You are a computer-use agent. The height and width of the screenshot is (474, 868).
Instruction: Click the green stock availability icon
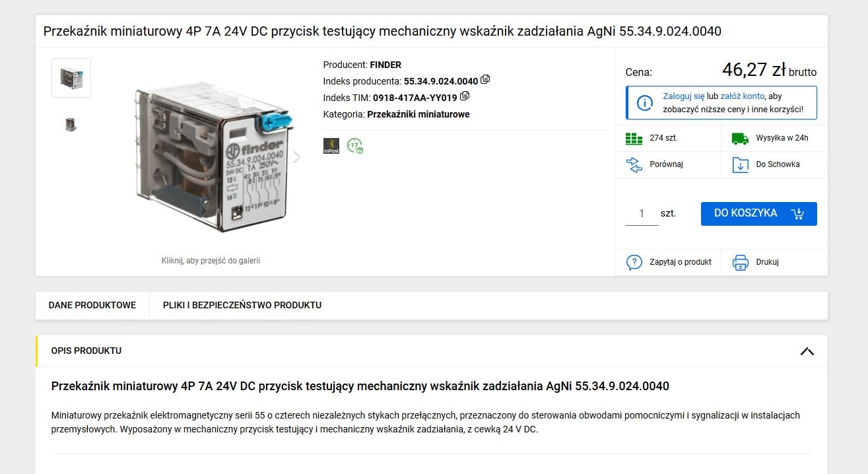[634, 139]
